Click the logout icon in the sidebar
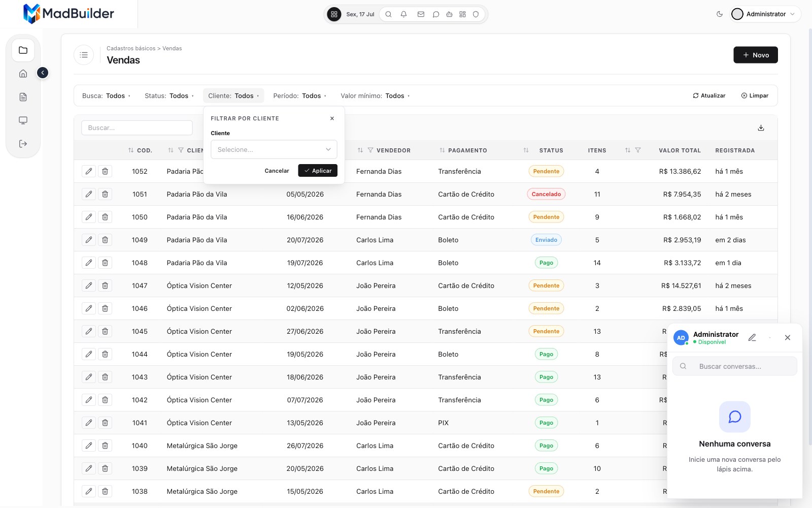The image size is (812, 508). click(23, 144)
